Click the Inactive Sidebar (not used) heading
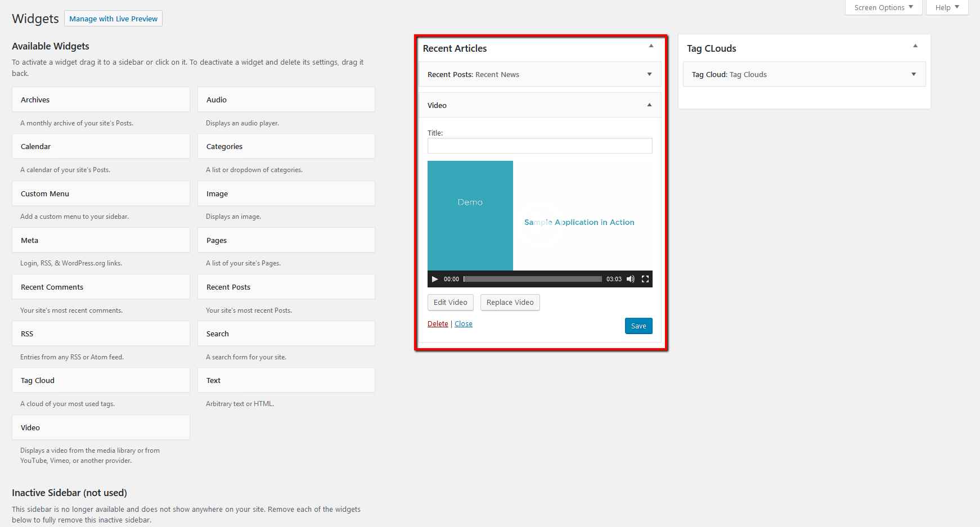Screen dimensions: 980x527 pyautogui.click(x=69, y=493)
